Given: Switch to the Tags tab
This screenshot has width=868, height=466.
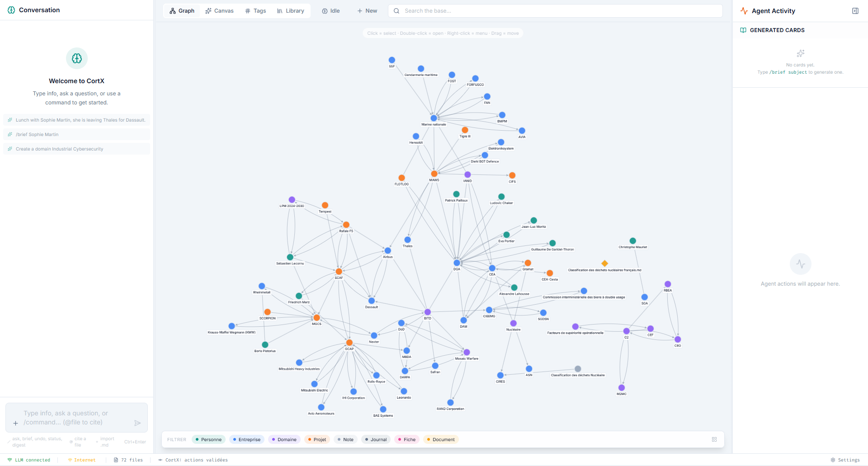Looking at the screenshot, I should [x=255, y=10].
